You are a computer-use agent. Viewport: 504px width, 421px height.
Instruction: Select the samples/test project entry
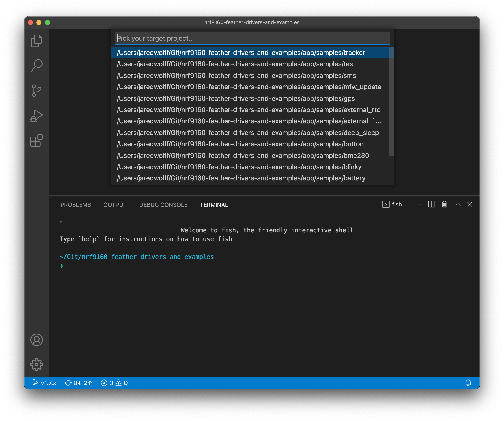tap(250, 64)
